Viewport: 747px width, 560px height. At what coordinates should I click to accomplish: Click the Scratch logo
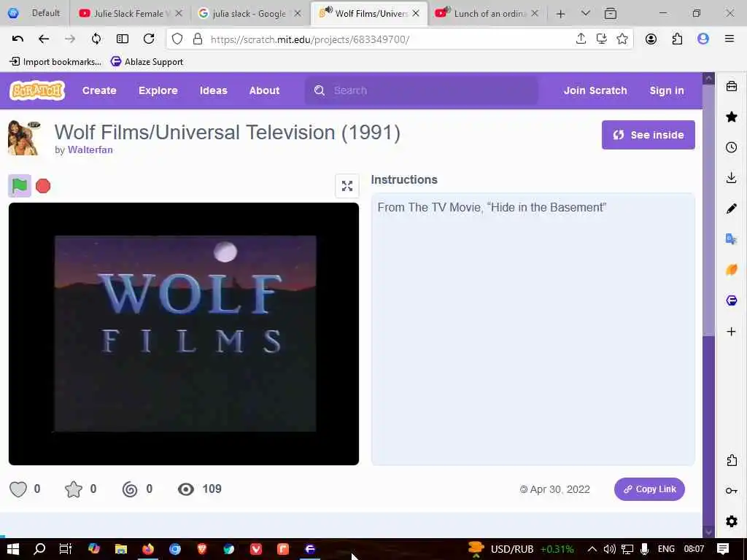[37, 90]
